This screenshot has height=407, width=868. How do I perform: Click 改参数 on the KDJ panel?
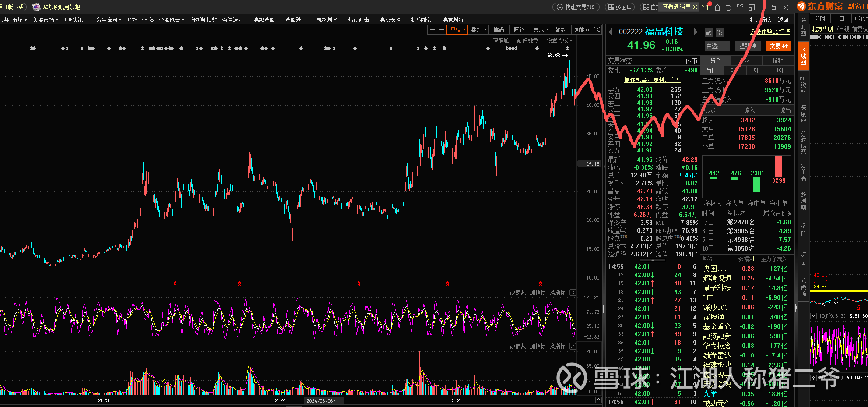pos(518,292)
